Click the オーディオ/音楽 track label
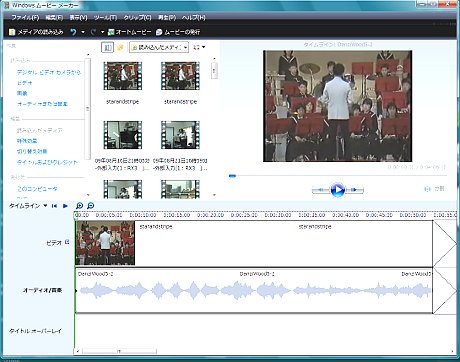Image resolution: width=460 pixels, height=362 pixels. tap(42, 290)
